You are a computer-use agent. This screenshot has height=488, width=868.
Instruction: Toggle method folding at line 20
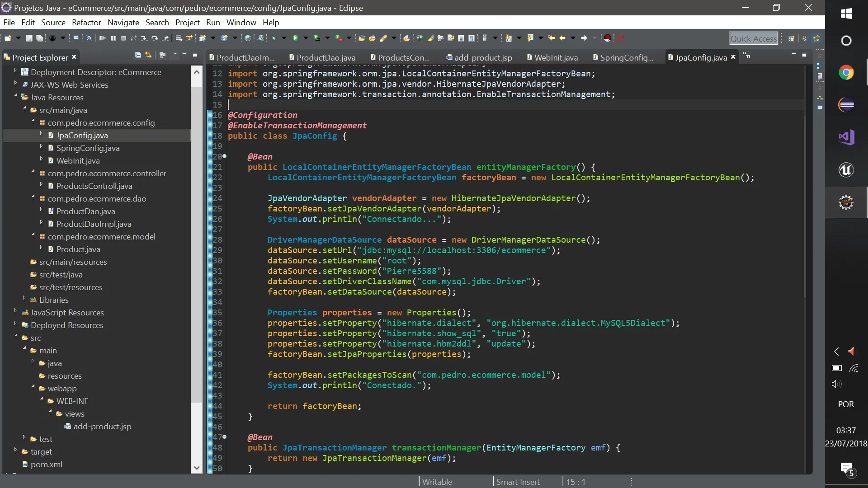coord(224,156)
